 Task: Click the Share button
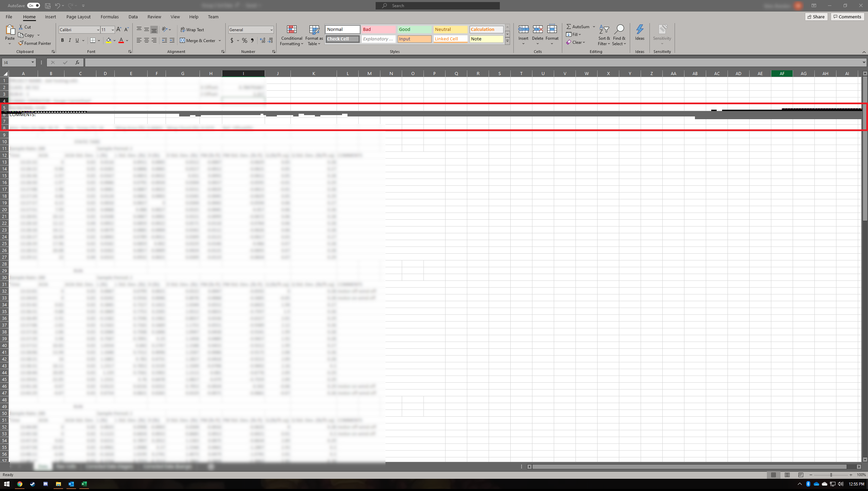816,17
